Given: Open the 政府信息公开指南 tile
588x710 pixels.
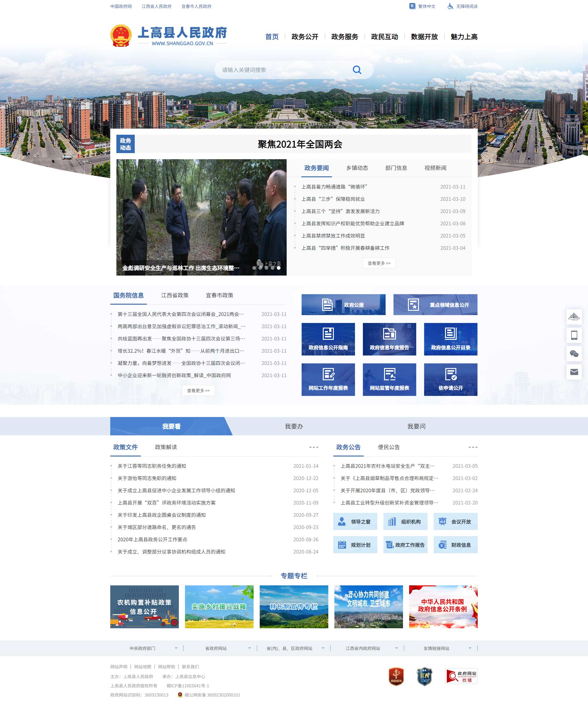Looking at the screenshot, I should [328, 339].
